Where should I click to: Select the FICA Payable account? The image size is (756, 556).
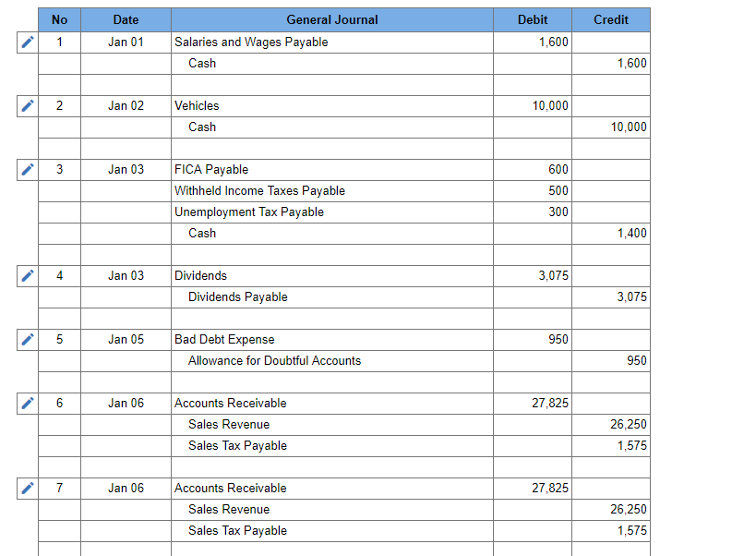coord(332,170)
